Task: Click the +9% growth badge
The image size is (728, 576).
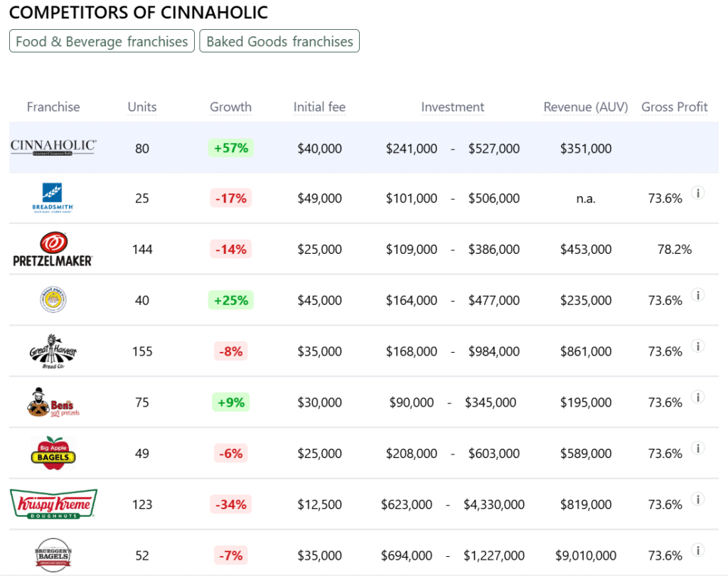Action: (x=231, y=402)
